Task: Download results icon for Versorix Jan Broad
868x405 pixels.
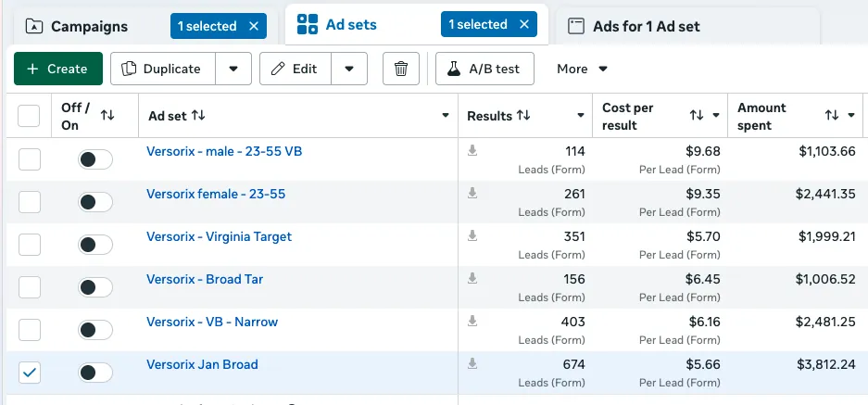Action: (x=472, y=363)
